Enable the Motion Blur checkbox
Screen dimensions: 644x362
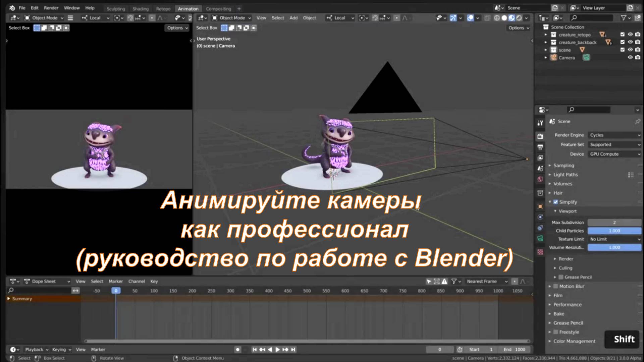click(555, 286)
